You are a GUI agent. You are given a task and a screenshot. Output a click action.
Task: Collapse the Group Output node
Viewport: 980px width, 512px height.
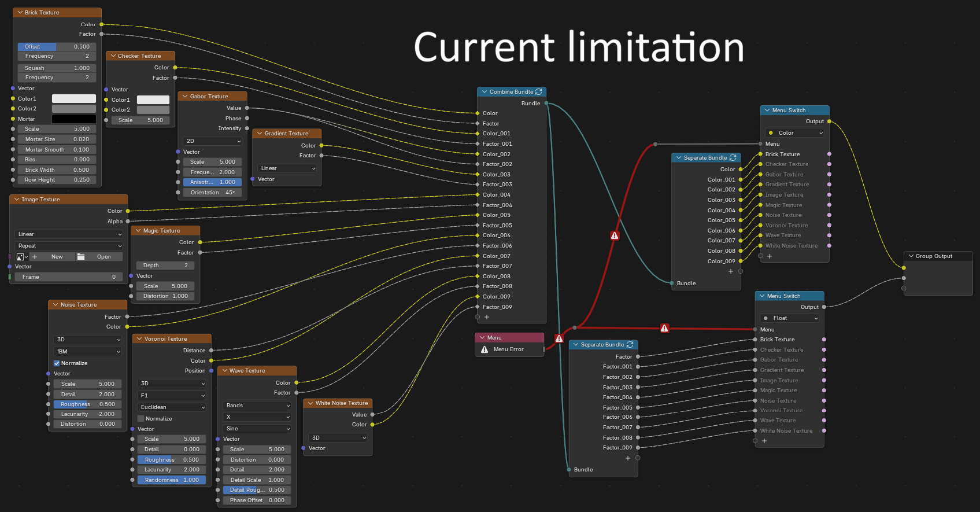pyautogui.click(x=911, y=256)
